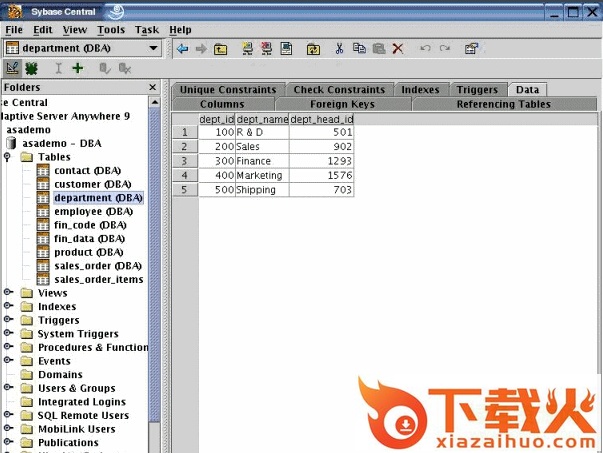
Task: Switch to the Triggers tab
Action: (x=477, y=90)
